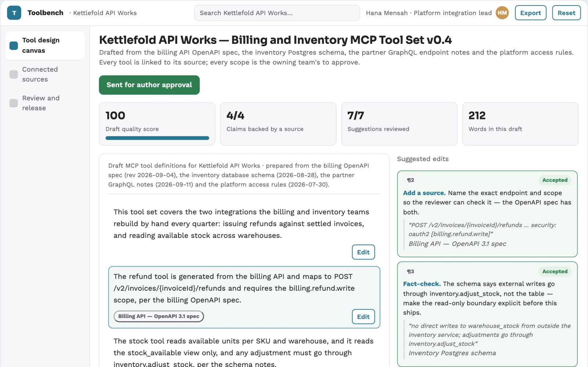Click the Export button
This screenshot has width=588, height=367.
click(x=530, y=13)
